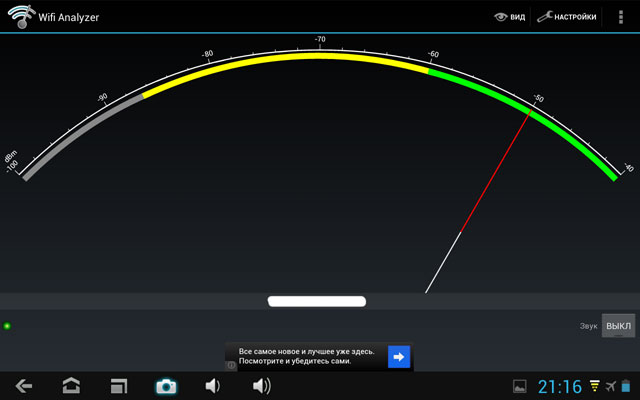Open the gallery notification icon
Screen dimensions: 640x400
tap(520, 386)
